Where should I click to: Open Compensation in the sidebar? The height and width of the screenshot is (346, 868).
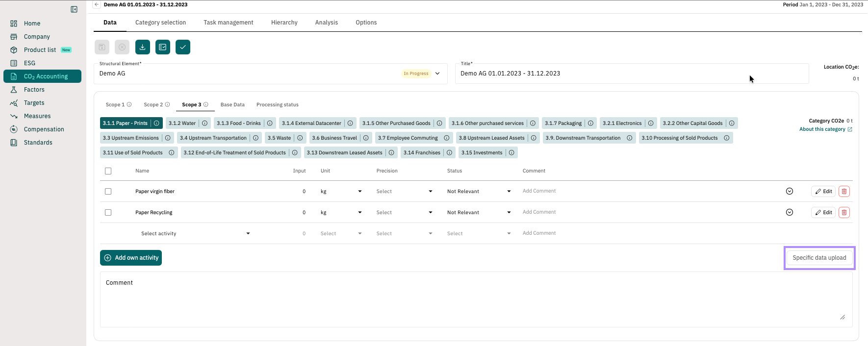43,129
